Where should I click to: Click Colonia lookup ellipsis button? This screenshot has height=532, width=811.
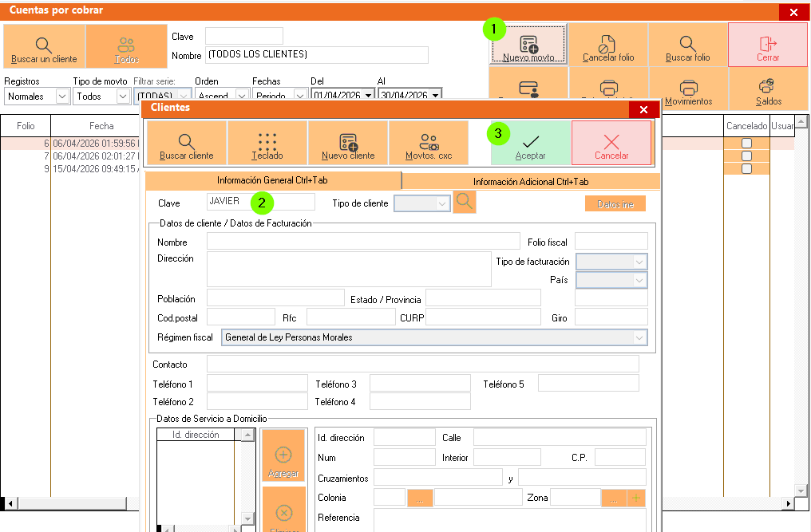[x=420, y=498]
